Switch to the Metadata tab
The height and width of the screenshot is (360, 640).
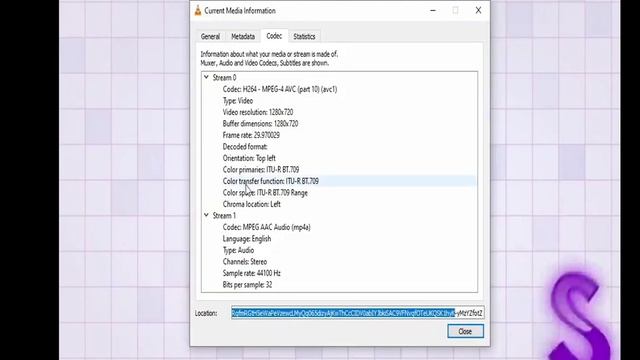coord(243,36)
